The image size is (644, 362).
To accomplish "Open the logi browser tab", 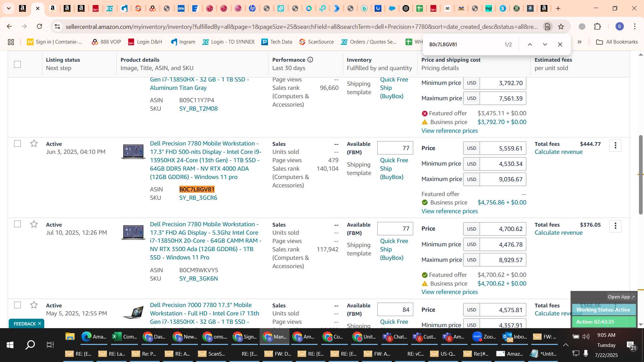I will coord(489,8).
